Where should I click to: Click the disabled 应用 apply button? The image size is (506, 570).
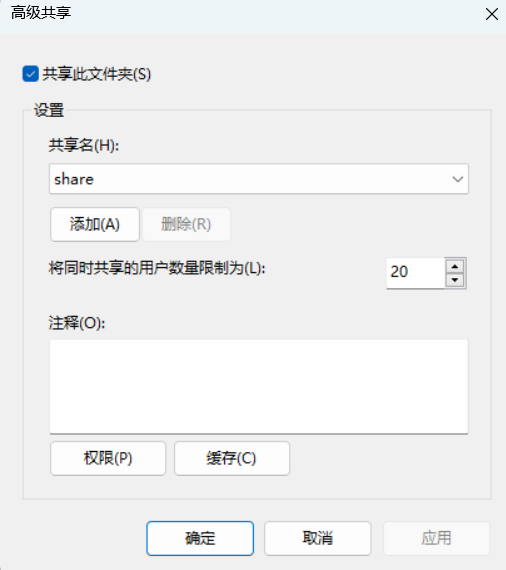click(x=437, y=538)
